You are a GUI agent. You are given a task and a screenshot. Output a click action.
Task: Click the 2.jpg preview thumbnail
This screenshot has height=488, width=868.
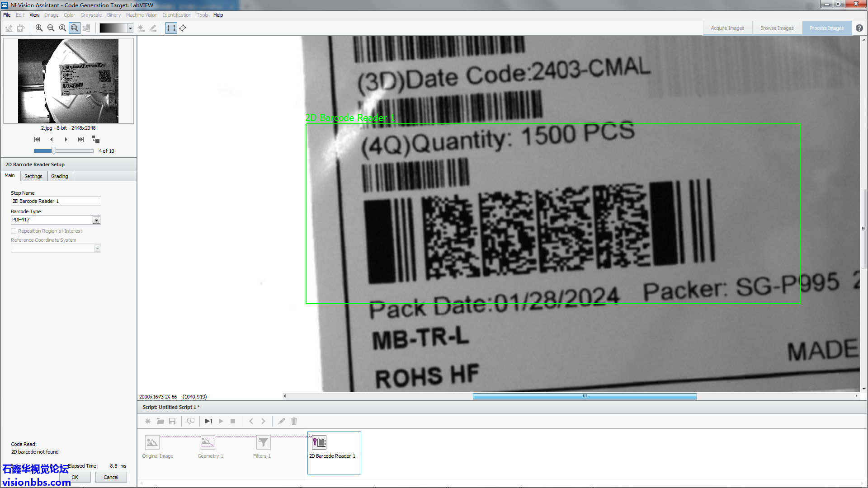68,81
